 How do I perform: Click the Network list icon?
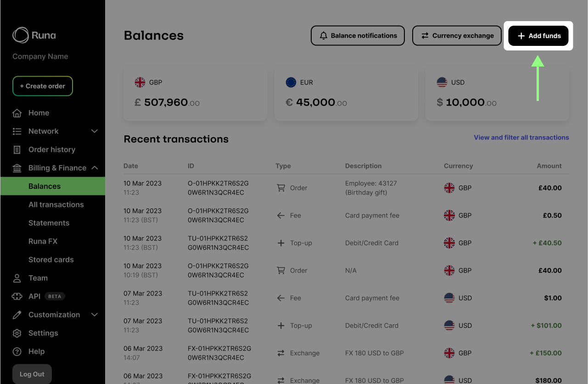coord(17,131)
